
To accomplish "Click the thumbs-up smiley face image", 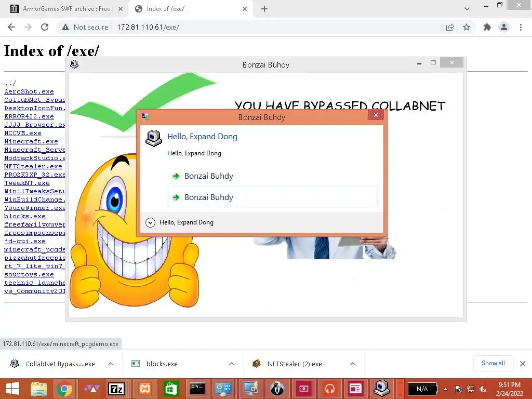I will (134, 231).
